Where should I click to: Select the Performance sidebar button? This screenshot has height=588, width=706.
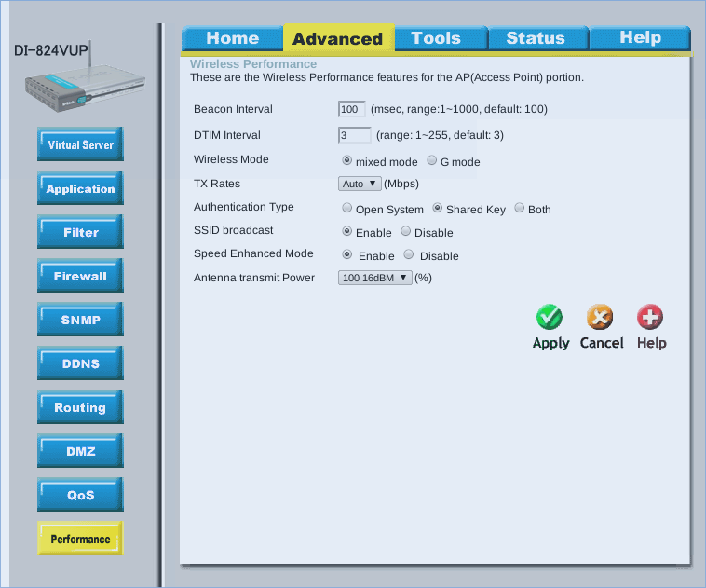pos(81,539)
